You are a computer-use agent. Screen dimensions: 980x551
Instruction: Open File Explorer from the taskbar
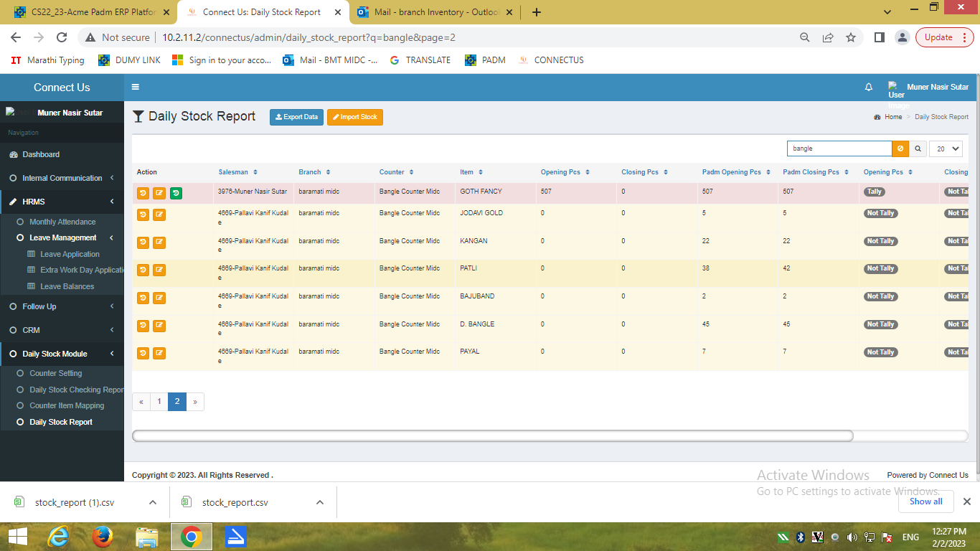pyautogui.click(x=147, y=537)
